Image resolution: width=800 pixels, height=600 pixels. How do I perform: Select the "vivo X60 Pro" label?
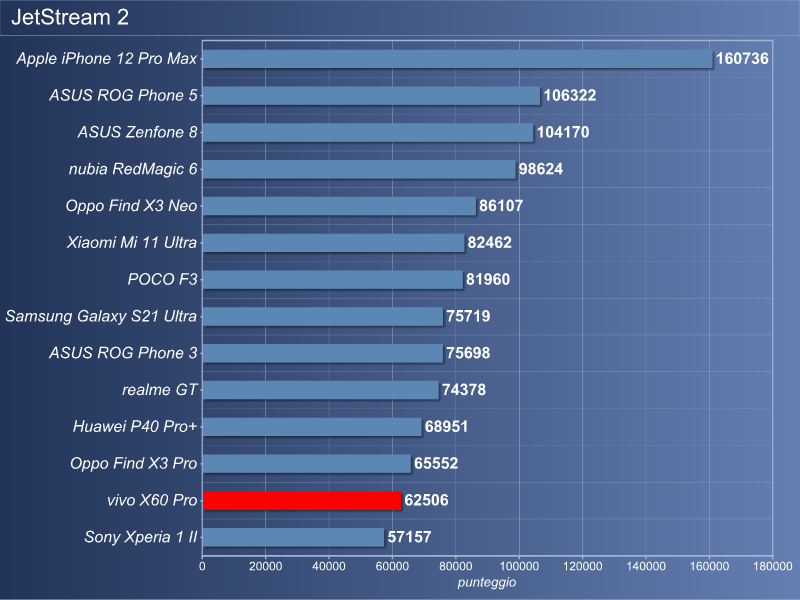[152, 500]
